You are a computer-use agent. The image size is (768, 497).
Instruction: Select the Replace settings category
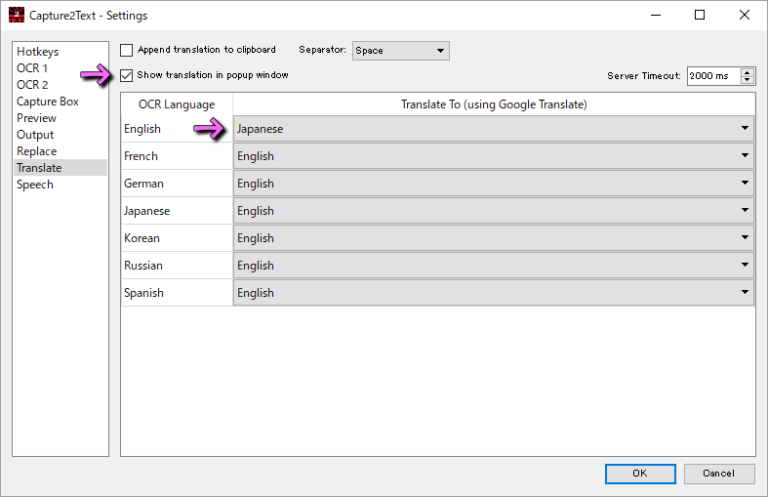[x=37, y=151]
